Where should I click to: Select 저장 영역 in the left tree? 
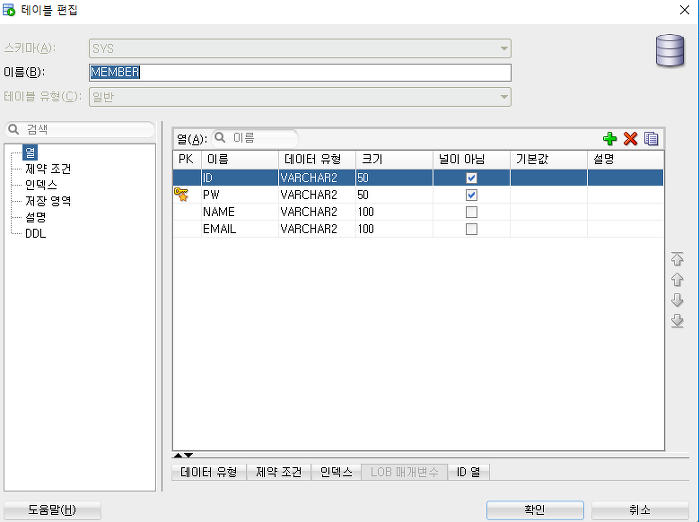coord(48,201)
